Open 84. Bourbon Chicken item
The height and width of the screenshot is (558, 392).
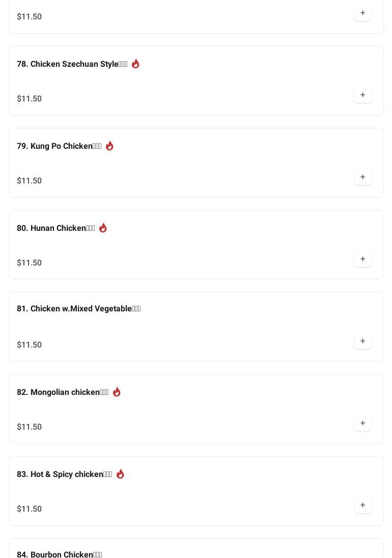tap(59, 554)
